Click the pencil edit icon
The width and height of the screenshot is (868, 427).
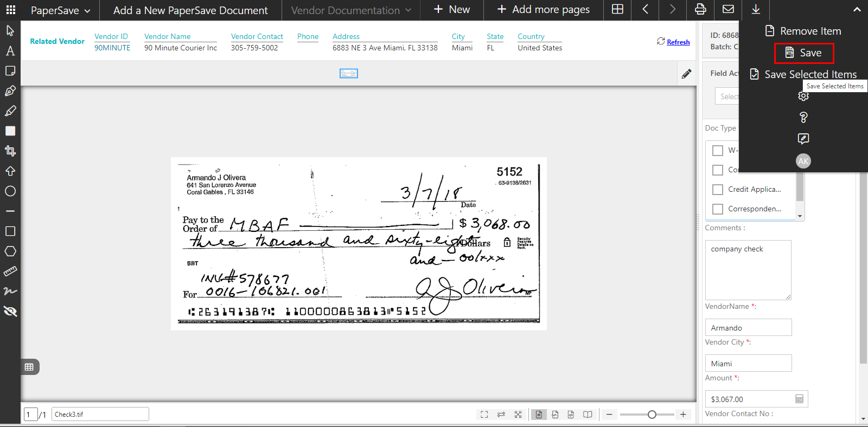click(686, 74)
